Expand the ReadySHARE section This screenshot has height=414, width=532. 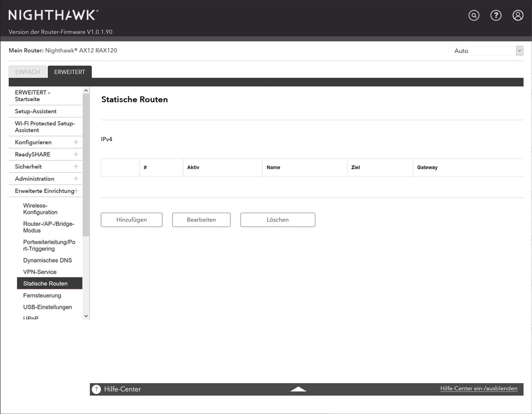[x=76, y=155]
